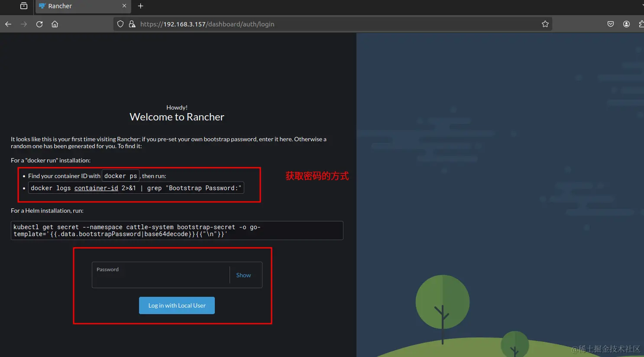
Task: Click Log in with Local User
Action: point(177,305)
